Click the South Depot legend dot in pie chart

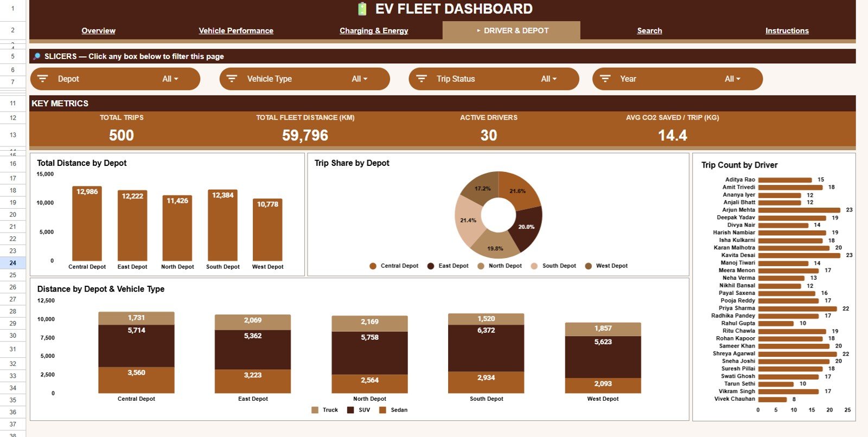[x=534, y=266]
